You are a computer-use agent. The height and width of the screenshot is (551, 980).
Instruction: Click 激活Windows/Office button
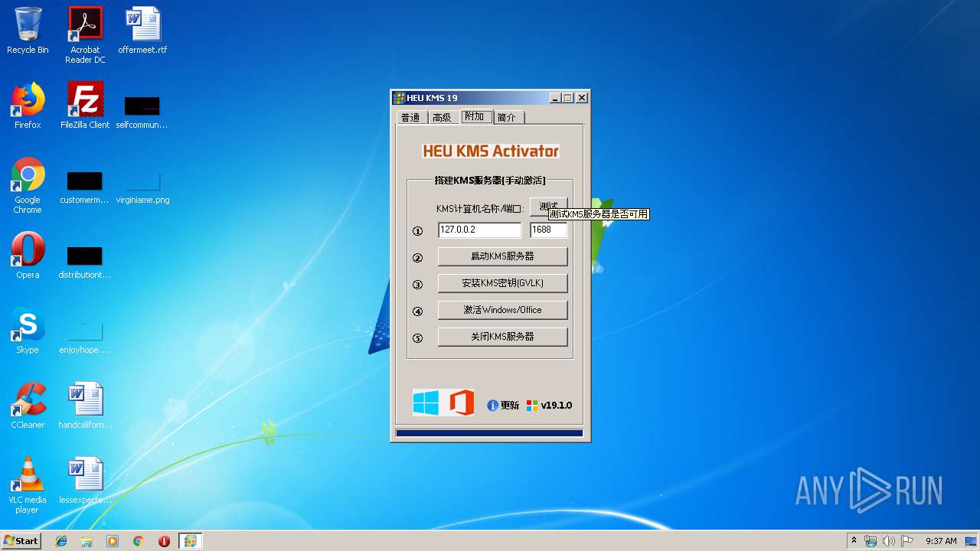pyautogui.click(x=502, y=310)
